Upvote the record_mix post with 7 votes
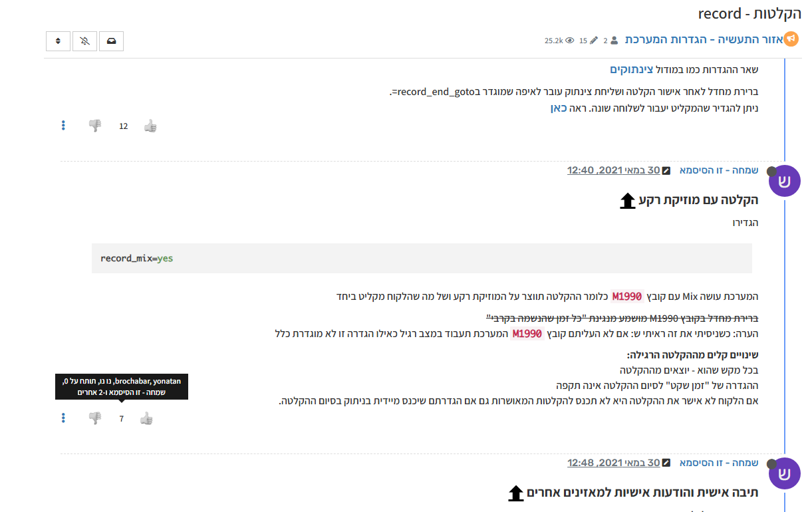The height and width of the screenshot is (512, 812). (x=146, y=418)
